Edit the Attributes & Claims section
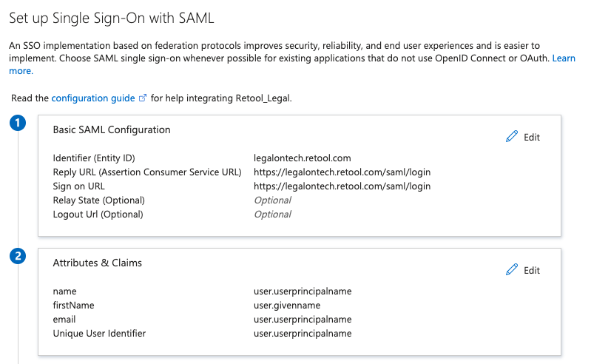591x364 pixels. [523, 270]
